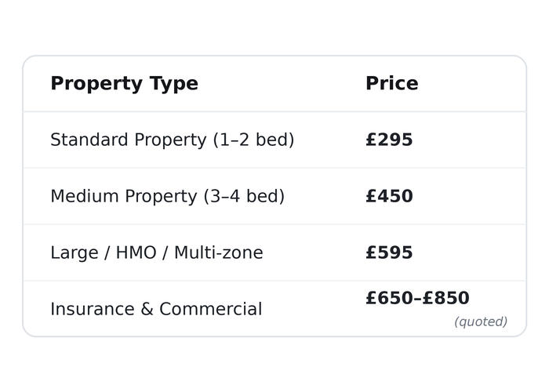Click the (3–4 bed) text

[245, 196]
